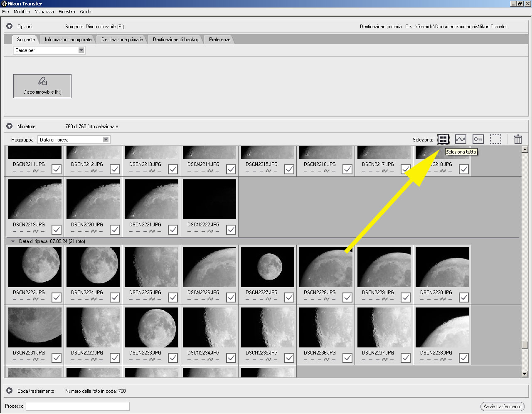
Task: Uncheck the DSCN2211.JPG checkbox
Action: [57, 169]
